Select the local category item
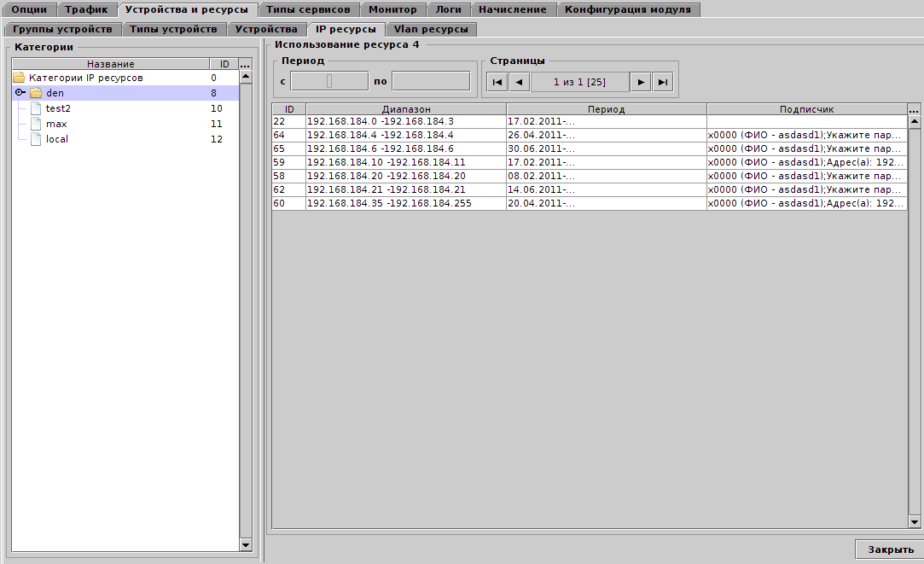 tap(57, 139)
